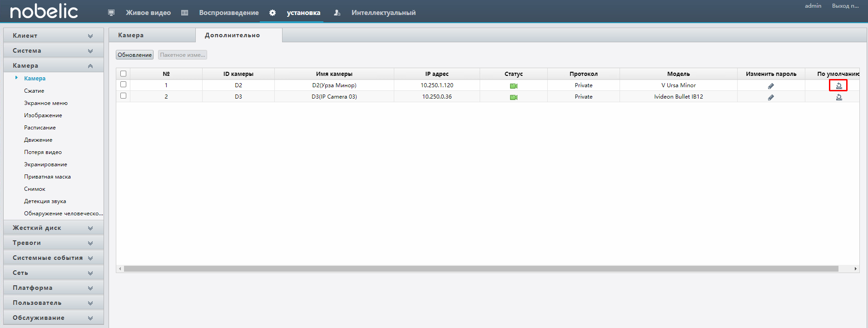Edit password pencil icon for D3
This screenshot has height=328, width=868.
(x=771, y=97)
